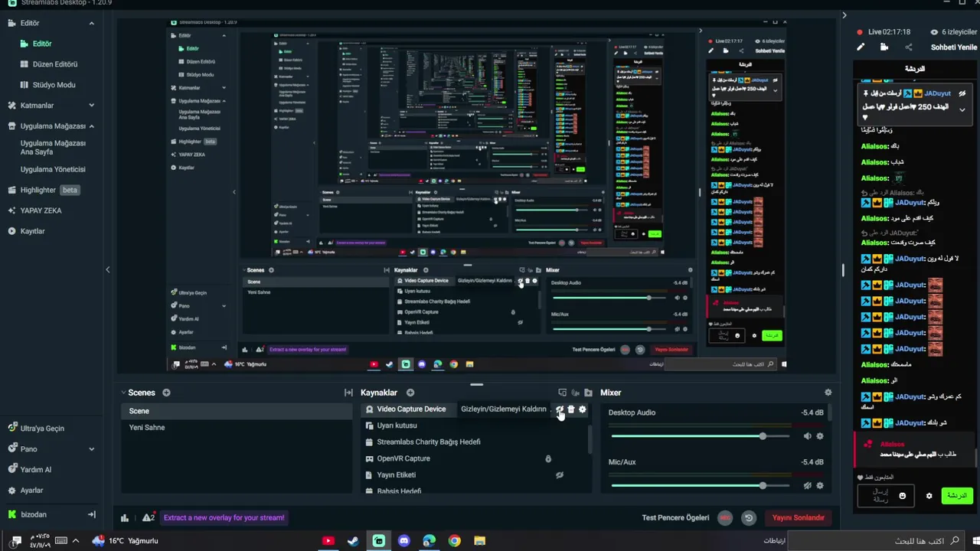Expand the pinned chat message chevron
This screenshot has height=551, width=980.
pos(962,110)
